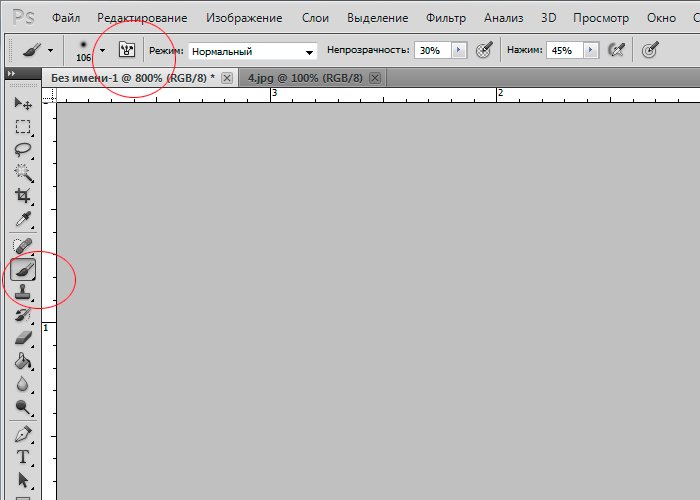The image size is (700, 500).
Task: Close the Без имени-1 document tab
Action: point(227,78)
